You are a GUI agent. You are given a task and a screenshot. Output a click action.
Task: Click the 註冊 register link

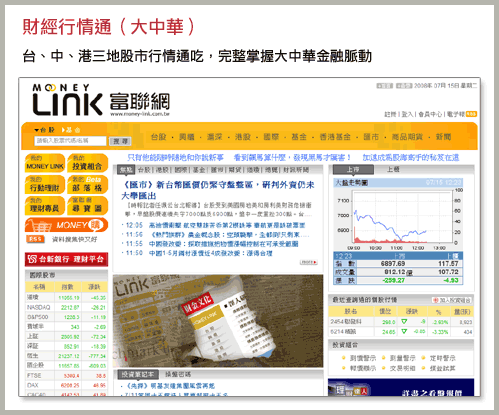click(x=390, y=114)
